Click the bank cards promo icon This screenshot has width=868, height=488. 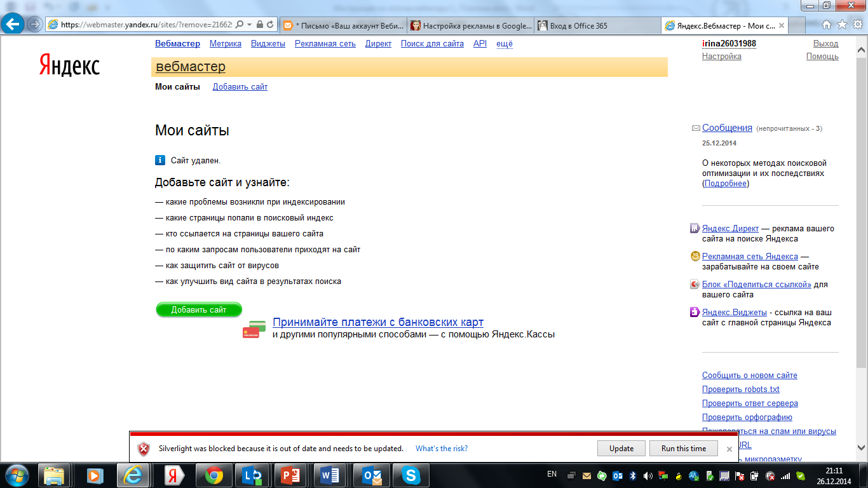click(254, 329)
